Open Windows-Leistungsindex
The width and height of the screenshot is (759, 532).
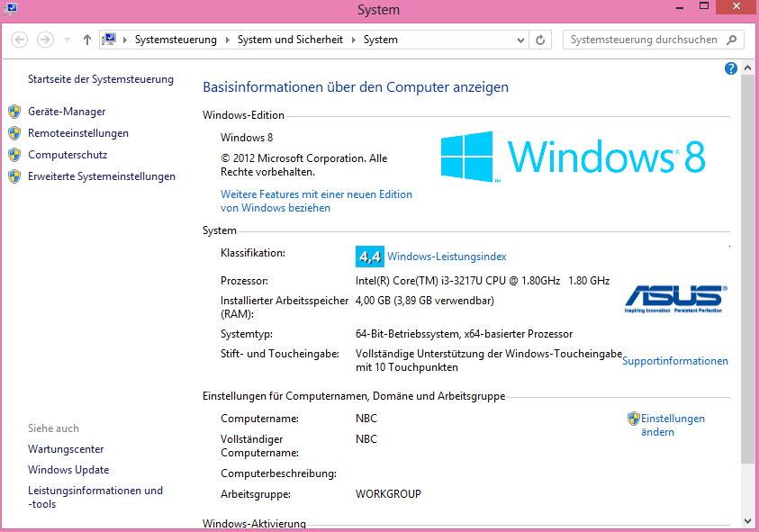pyautogui.click(x=447, y=257)
